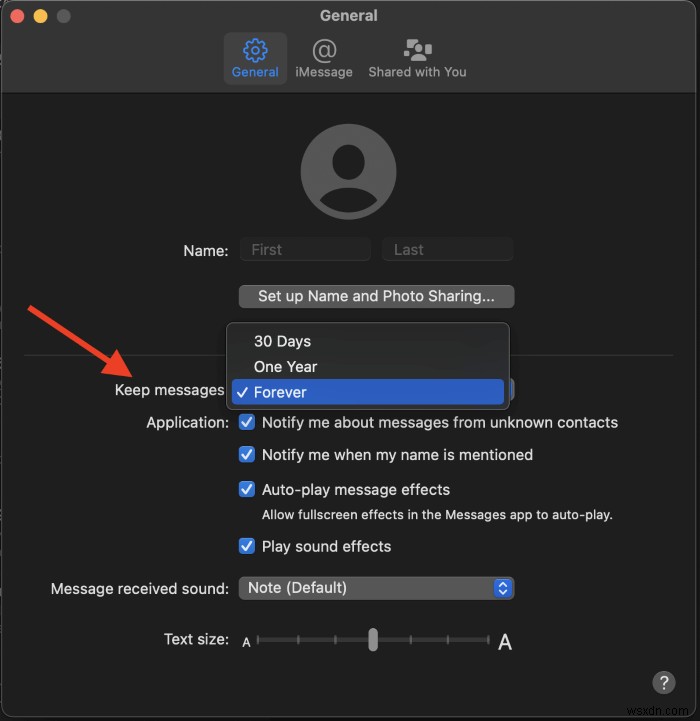The image size is (700, 721).
Task: Disable Auto-play message effects checkbox
Action: tap(247, 489)
